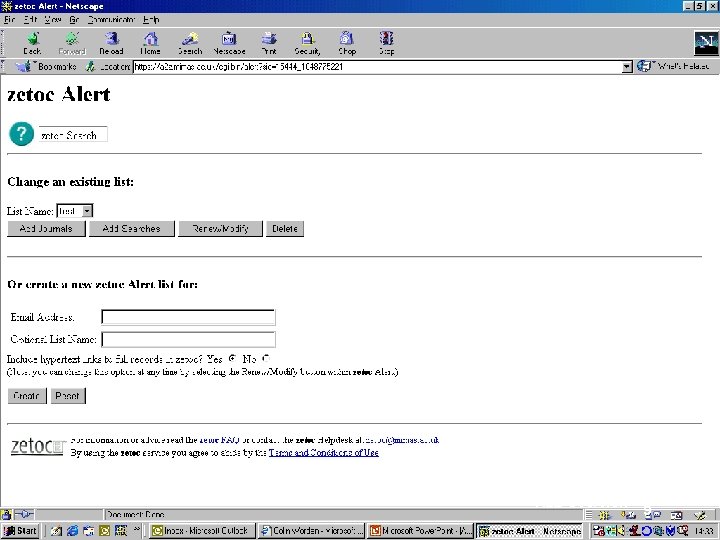Expand the Location URL history dropdown
Image resolution: width=720 pixels, height=540 pixels.
tap(627, 67)
